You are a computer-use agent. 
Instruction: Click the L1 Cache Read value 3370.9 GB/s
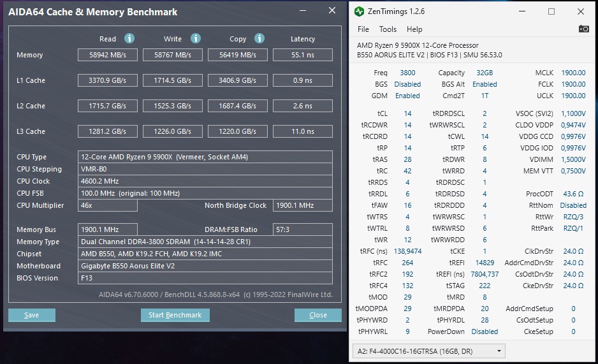pos(108,80)
